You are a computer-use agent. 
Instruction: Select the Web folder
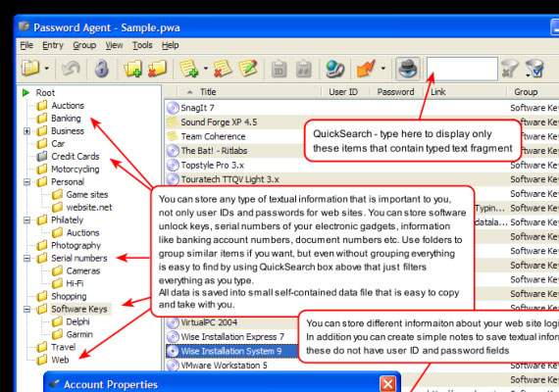coord(60,360)
